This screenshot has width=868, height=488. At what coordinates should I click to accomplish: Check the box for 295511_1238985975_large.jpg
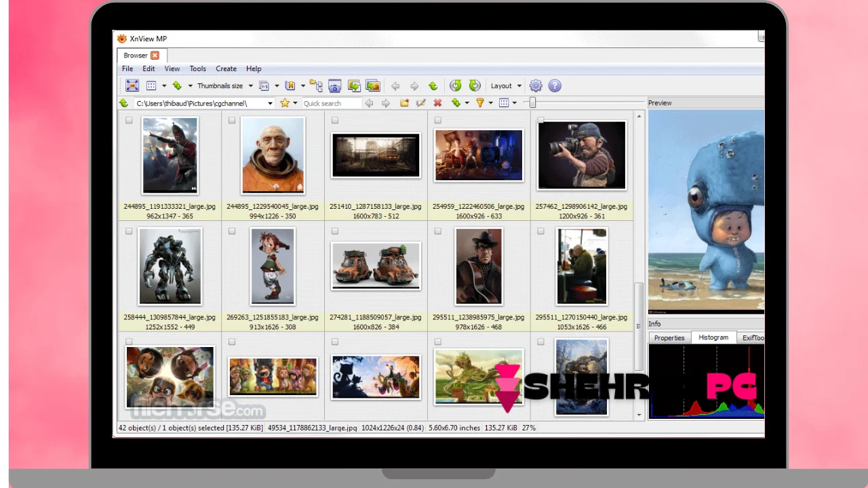point(438,231)
